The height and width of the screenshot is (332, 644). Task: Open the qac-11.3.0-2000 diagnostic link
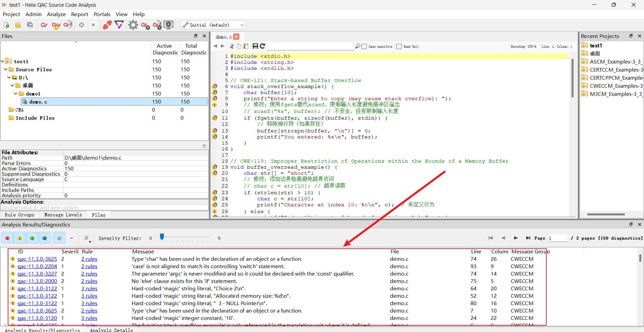[x=37, y=281]
